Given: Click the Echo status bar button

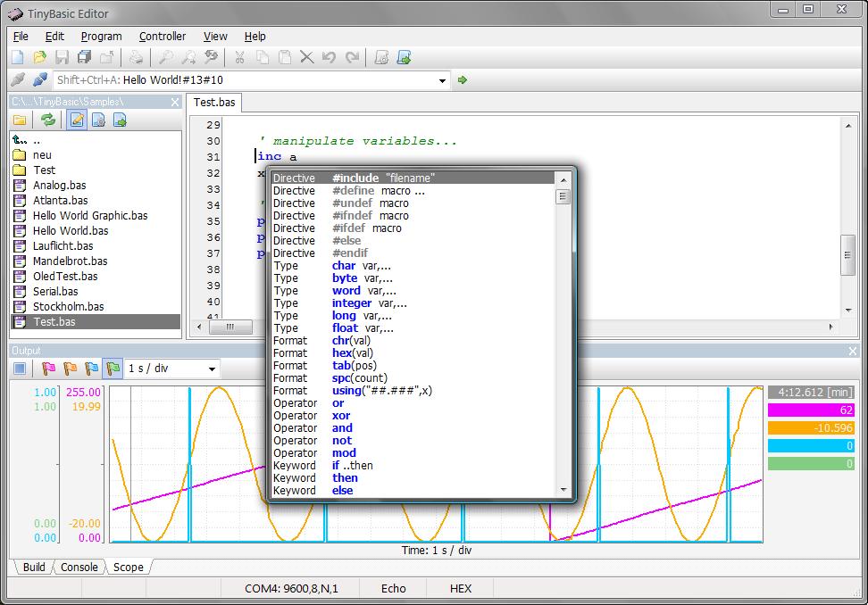Looking at the screenshot, I should 393,588.
